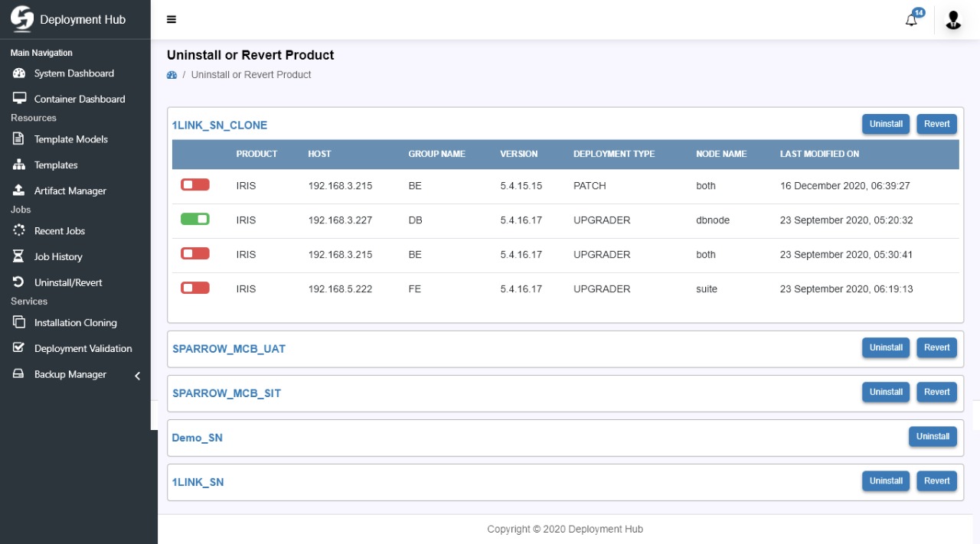Toggle the hamburger menu icon
980x544 pixels.
171,20
